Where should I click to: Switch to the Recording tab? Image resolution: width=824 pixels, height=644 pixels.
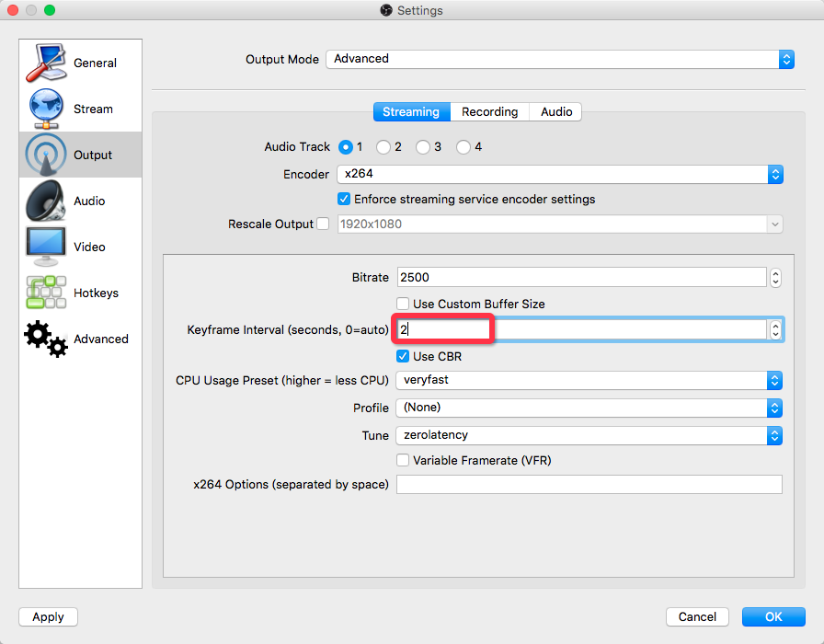coord(490,112)
